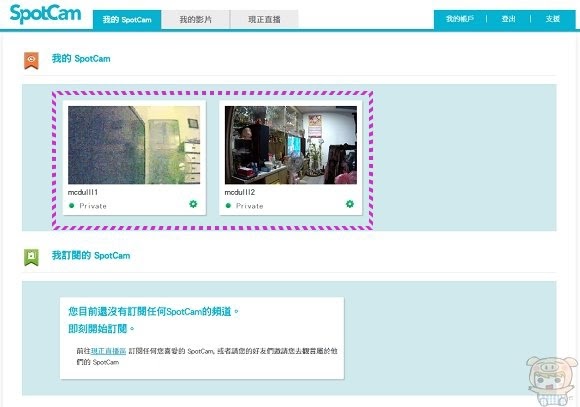Click the 我訂閱的 SpotCam heading

(91, 255)
